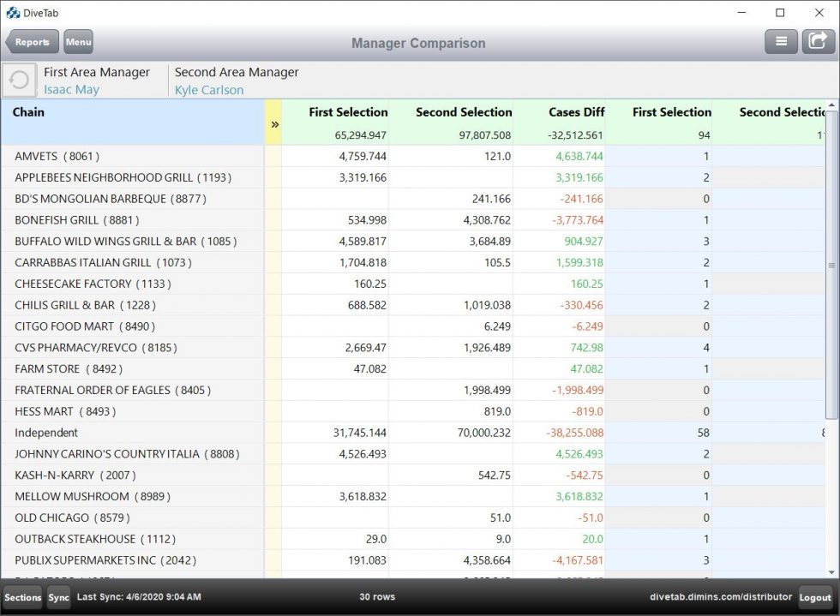Open the hamburger options menu
840x616 pixels.
(x=781, y=40)
